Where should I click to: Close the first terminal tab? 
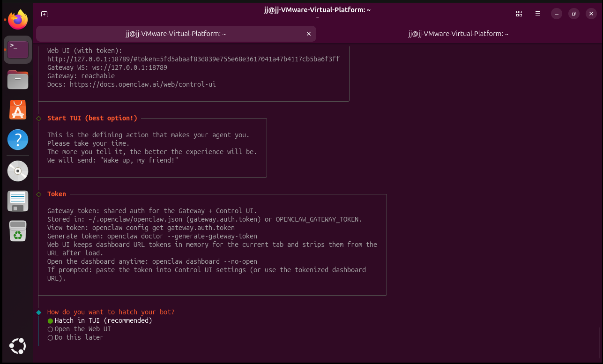[308, 34]
